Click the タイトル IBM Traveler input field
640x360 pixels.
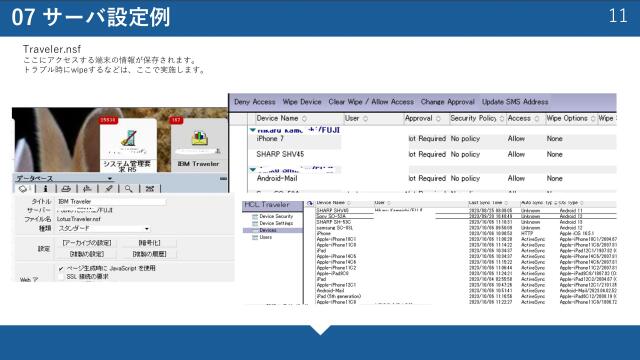[111, 201]
